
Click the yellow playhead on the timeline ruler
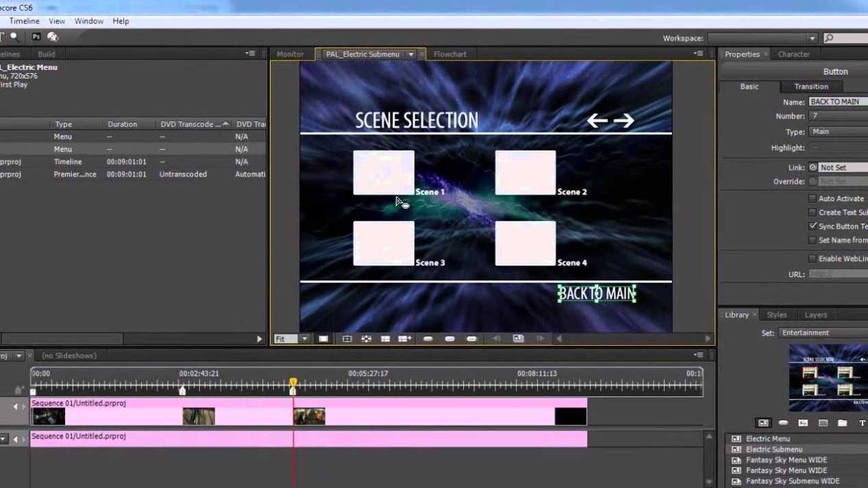coord(293,383)
